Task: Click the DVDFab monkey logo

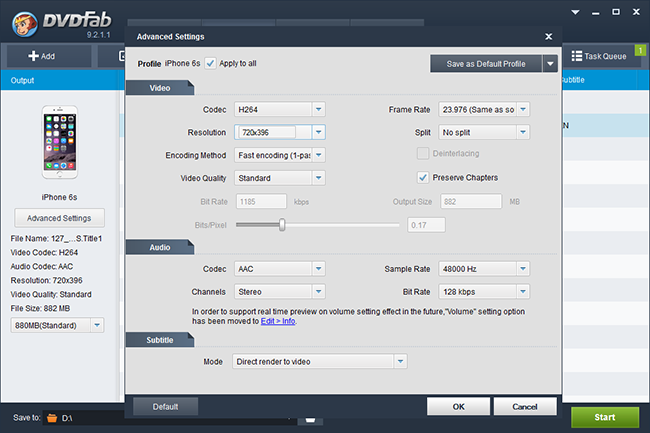Action: 24,24
